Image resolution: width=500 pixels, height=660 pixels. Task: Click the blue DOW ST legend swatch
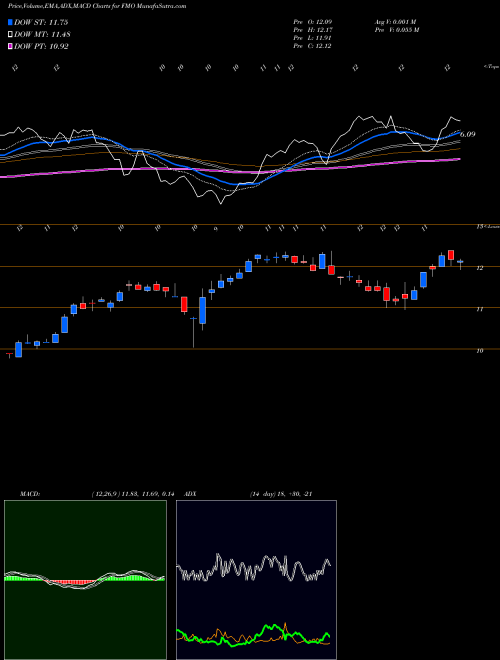[10, 23]
